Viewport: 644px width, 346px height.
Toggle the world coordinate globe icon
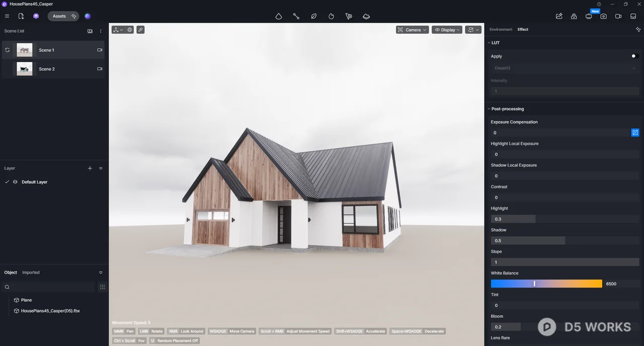click(130, 30)
